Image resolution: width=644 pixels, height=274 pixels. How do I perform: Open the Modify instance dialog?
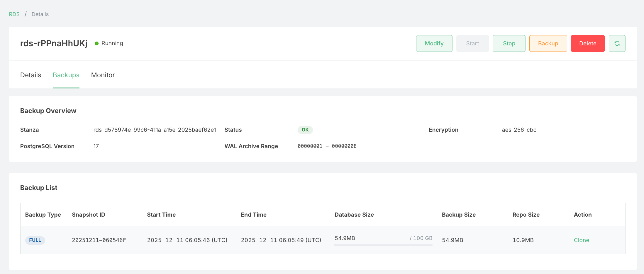(434, 43)
